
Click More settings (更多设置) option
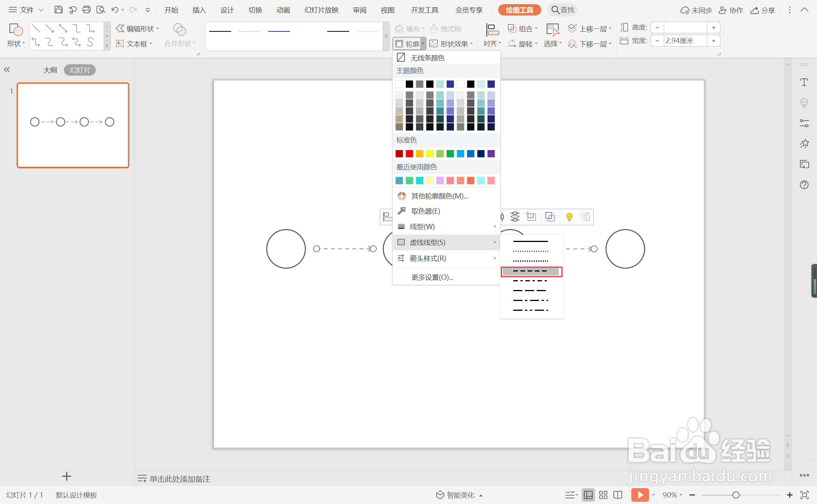point(432,277)
